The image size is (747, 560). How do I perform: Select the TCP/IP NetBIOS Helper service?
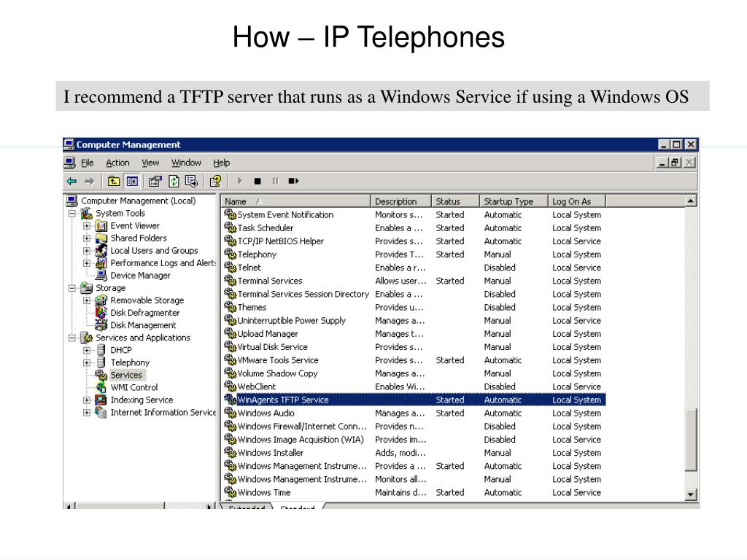tap(281, 241)
